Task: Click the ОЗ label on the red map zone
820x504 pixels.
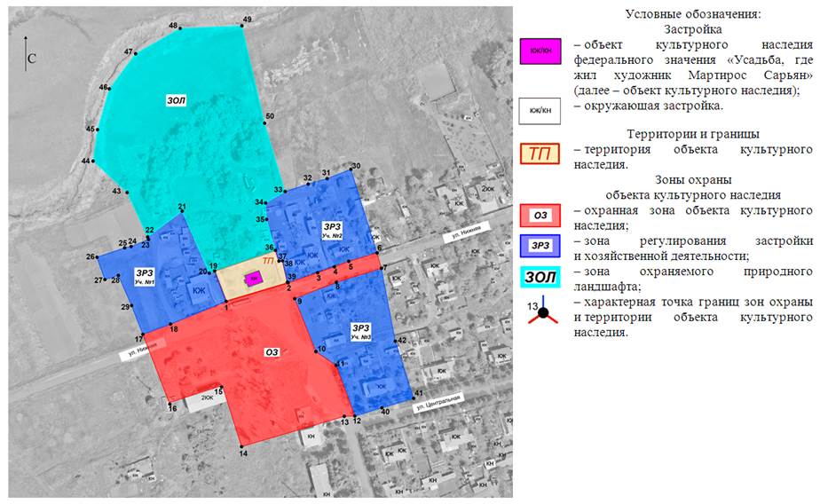Action: pyautogui.click(x=272, y=352)
